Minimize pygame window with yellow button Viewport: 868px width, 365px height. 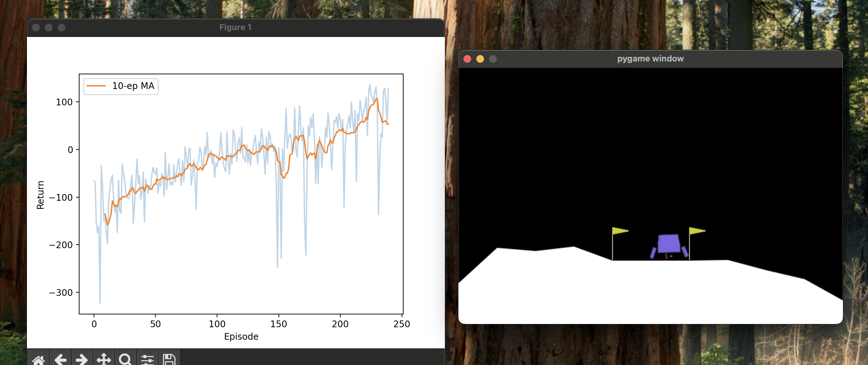pyautogui.click(x=480, y=59)
